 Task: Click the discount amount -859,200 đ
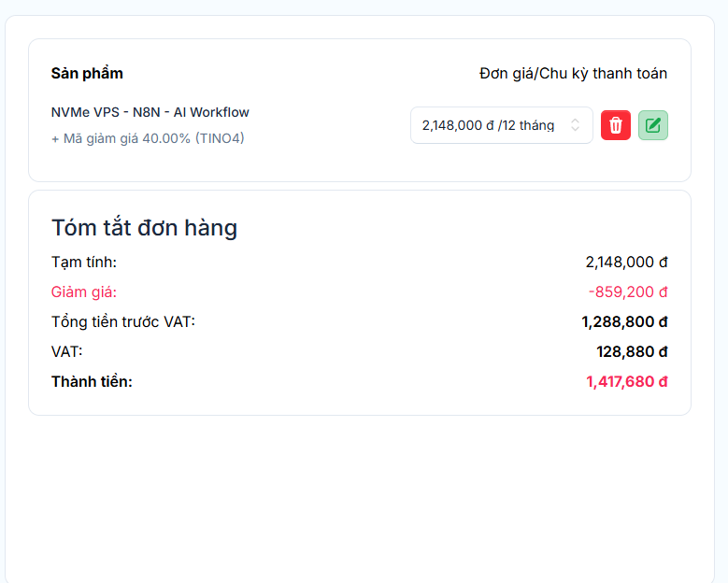(628, 291)
